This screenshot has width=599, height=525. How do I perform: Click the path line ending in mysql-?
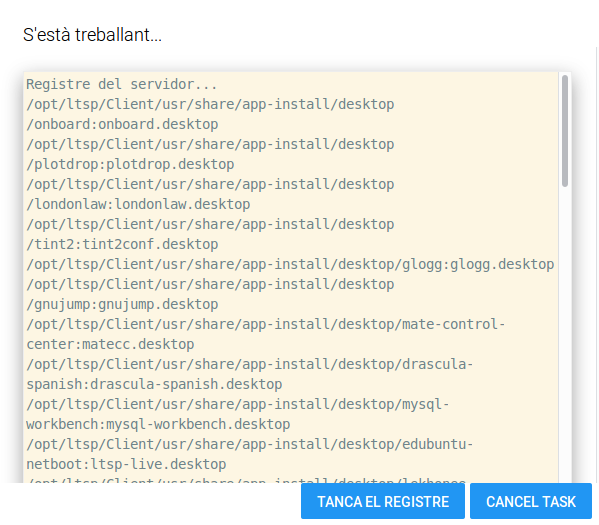(x=238, y=404)
